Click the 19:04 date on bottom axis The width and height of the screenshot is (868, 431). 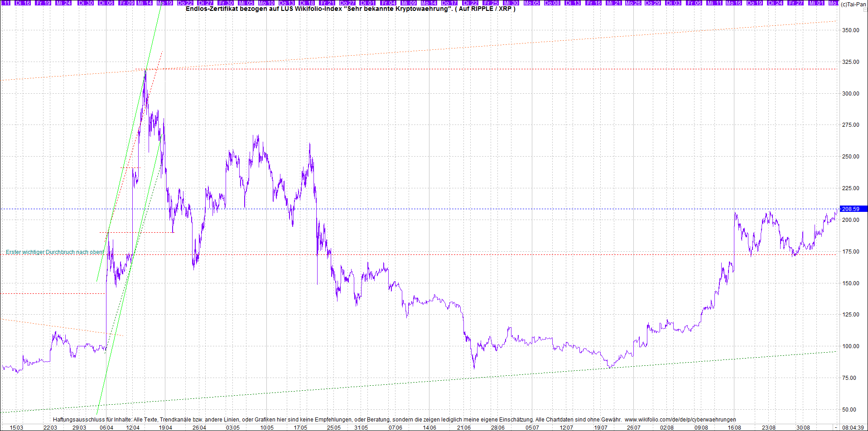click(165, 427)
